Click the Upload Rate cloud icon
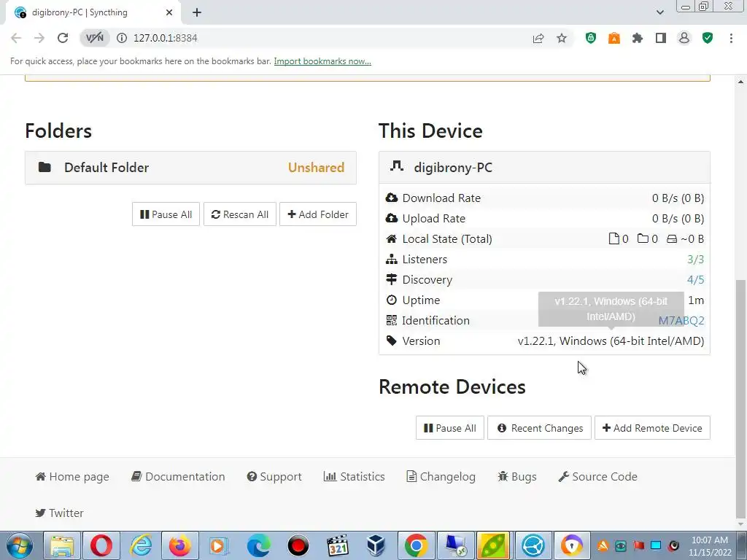This screenshot has height=560, width=747. (392, 218)
